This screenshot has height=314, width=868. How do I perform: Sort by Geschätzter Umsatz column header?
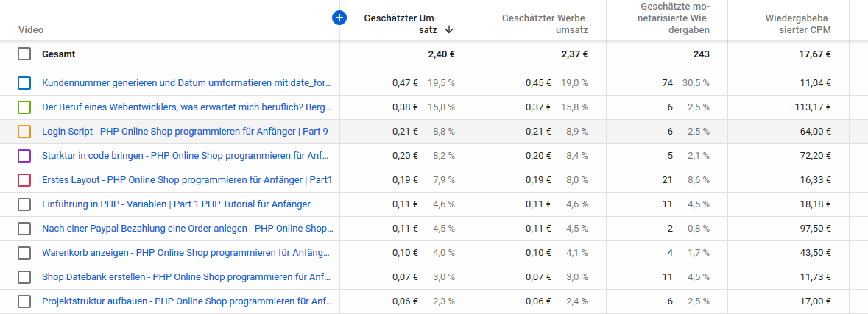[x=401, y=24]
